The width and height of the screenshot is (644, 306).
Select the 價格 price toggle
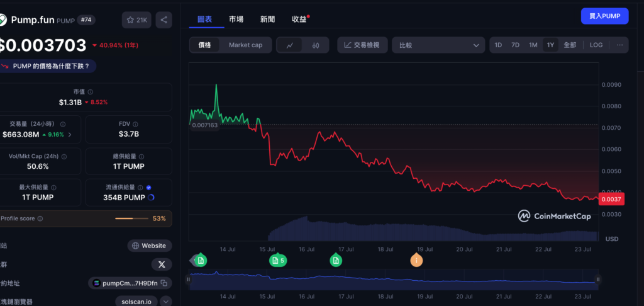tap(204, 45)
